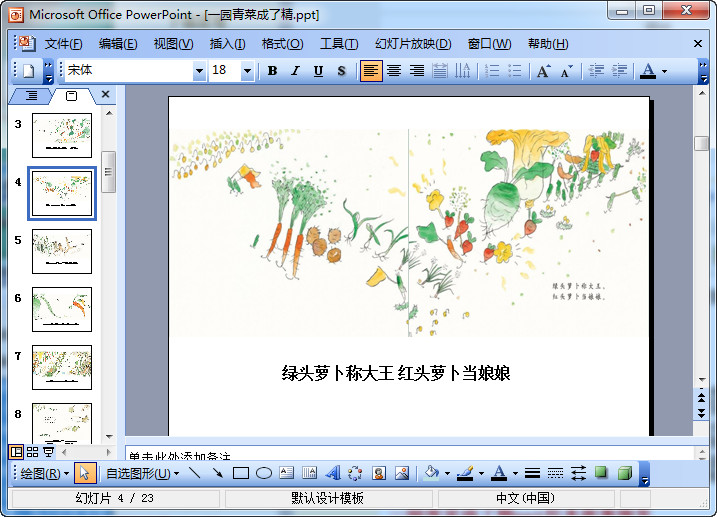Image resolution: width=717 pixels, height=517 pixels.
Task: Choose Dash Style icon
Action: [x=555, y=473]
